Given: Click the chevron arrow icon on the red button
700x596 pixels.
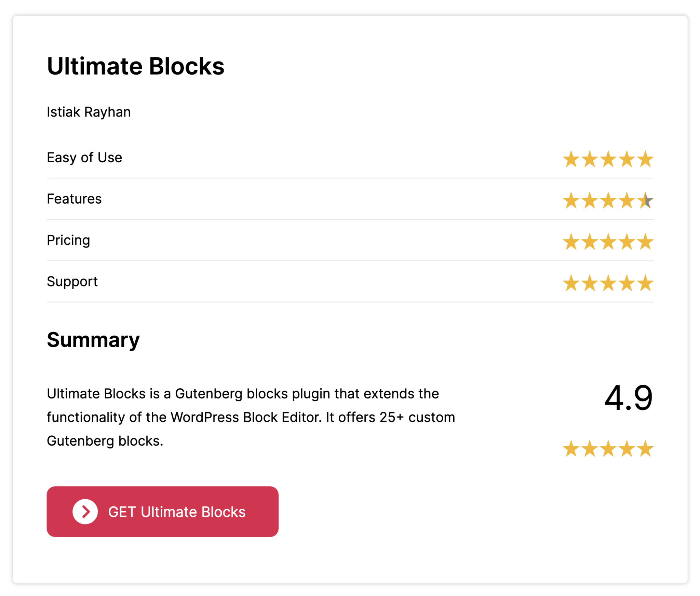Looking at the screenshot, I should pyautogui.click(x=85, y=512).
